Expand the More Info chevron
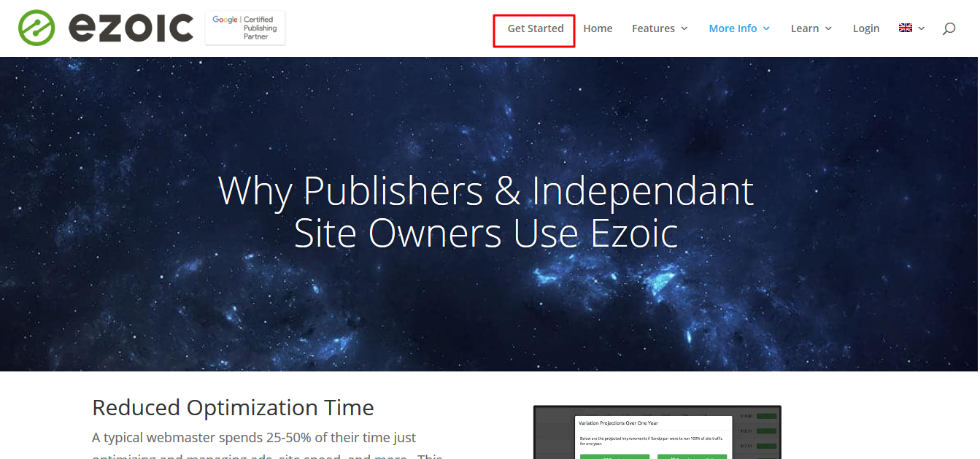 click(766, 28)
